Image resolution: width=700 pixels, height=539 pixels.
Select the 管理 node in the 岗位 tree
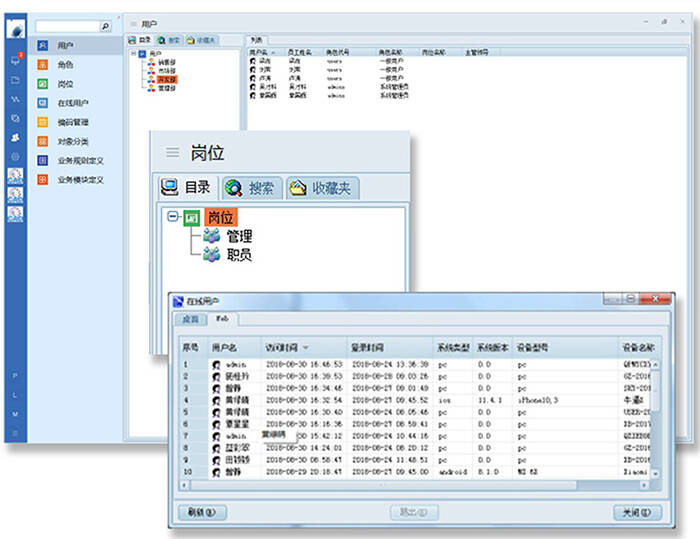238,236
